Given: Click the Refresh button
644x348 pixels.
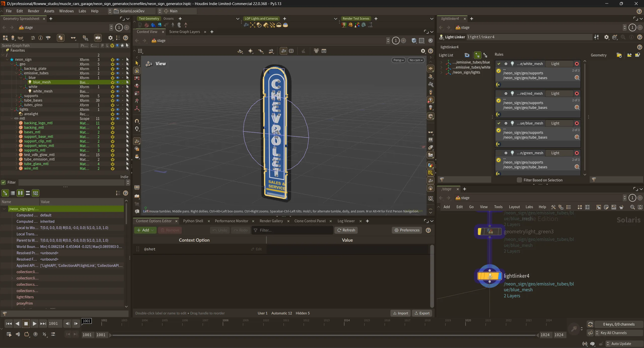Looking at the screenshot, I should point(346,230).
